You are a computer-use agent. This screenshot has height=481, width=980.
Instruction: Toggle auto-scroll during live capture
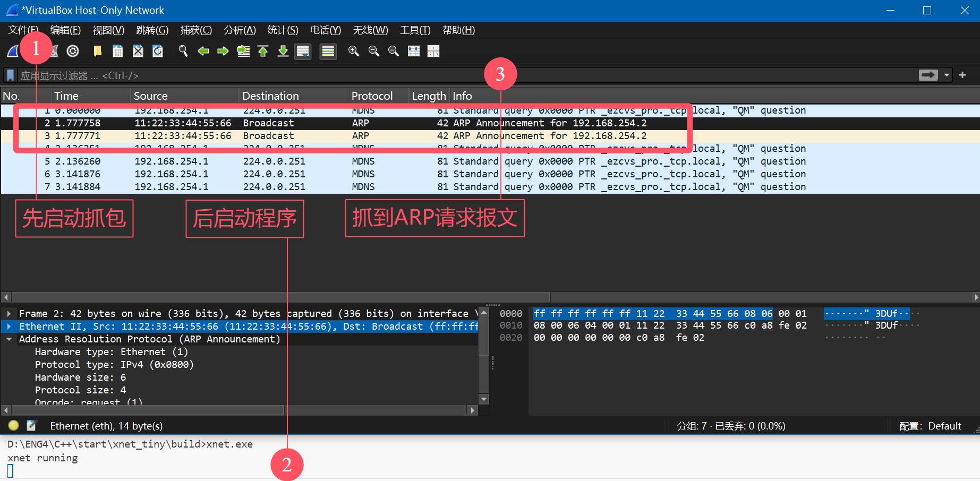[x=303, y=51]
